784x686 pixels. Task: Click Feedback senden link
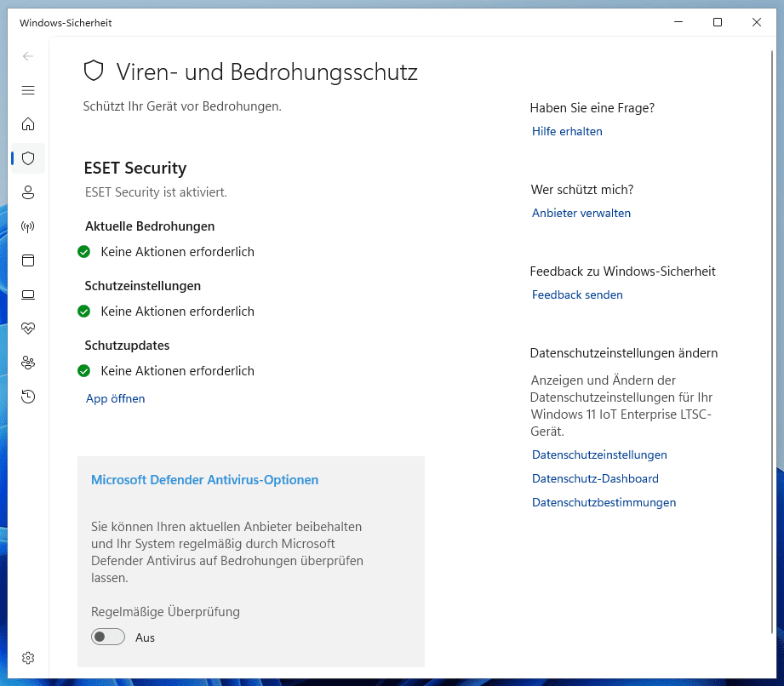pos(577,294)
